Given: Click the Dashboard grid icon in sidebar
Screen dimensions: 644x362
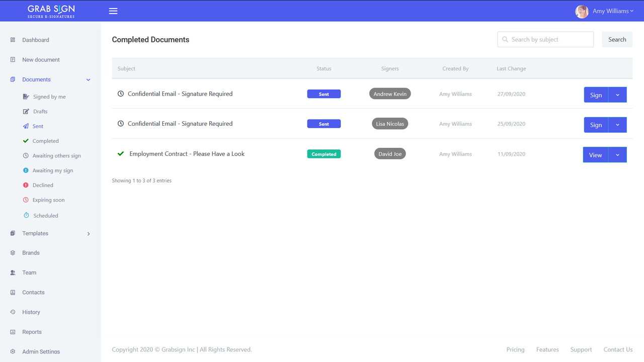Looking at the screenshot, I should point(13,40).
